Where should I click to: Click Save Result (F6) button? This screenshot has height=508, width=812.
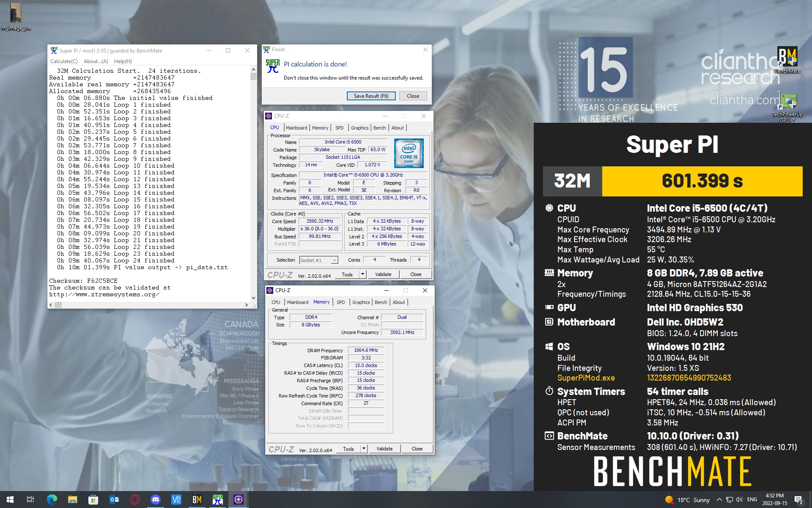coord(371,96)
